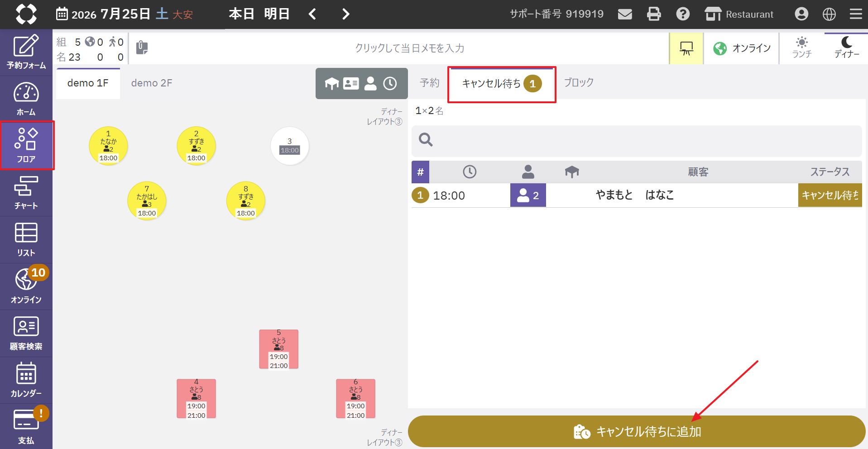
Task: Open the カレンダー sidebar icon
Action: point(26,380)
